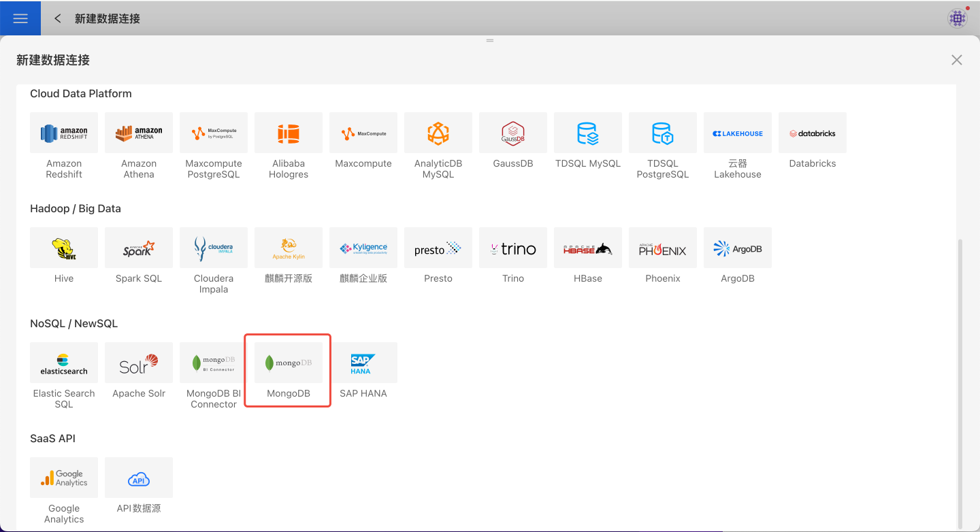Open the user avatar profile menu
This screenshot has width=980, height=532.
958,18
